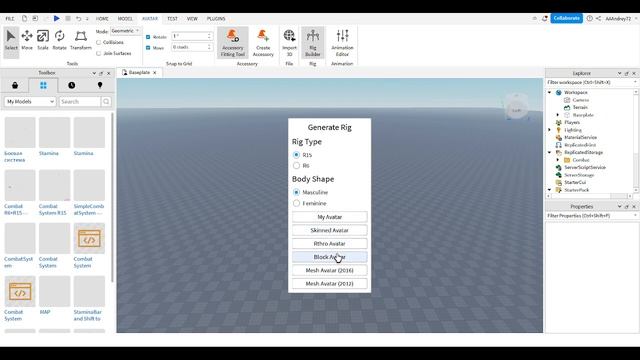Generate rig from My Avatar
This screenshot has width=640, height=360.
(329, 217)
